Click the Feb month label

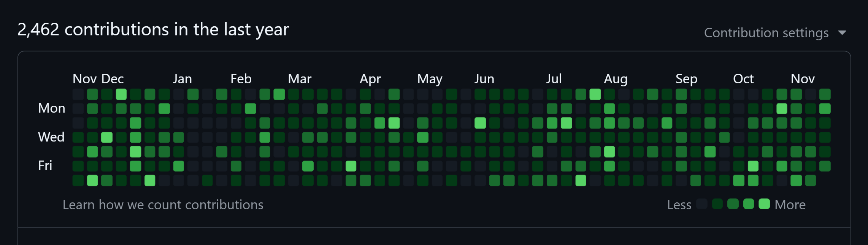tap(241, 79)
